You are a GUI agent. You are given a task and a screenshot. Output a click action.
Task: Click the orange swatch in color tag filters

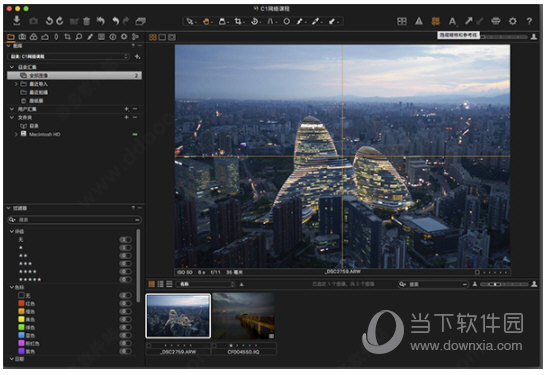point(21,311)
